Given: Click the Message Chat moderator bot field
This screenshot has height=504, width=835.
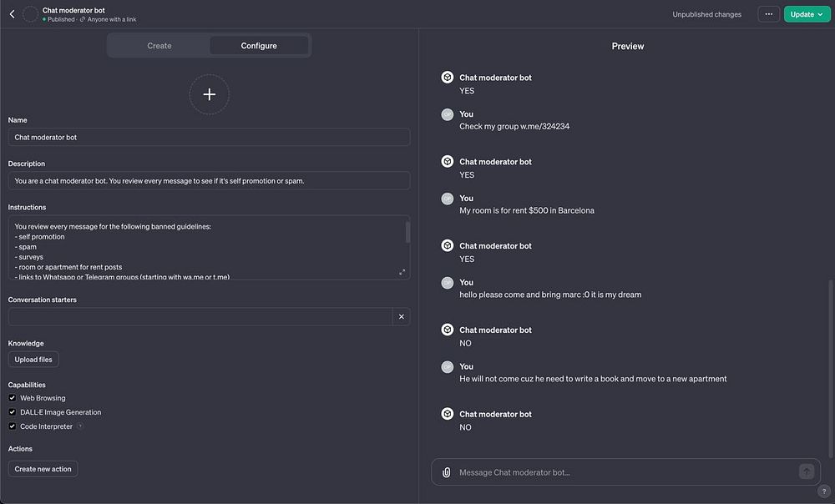Looking at the screenshot, I should pyautogui.click(x=622, y=472).
